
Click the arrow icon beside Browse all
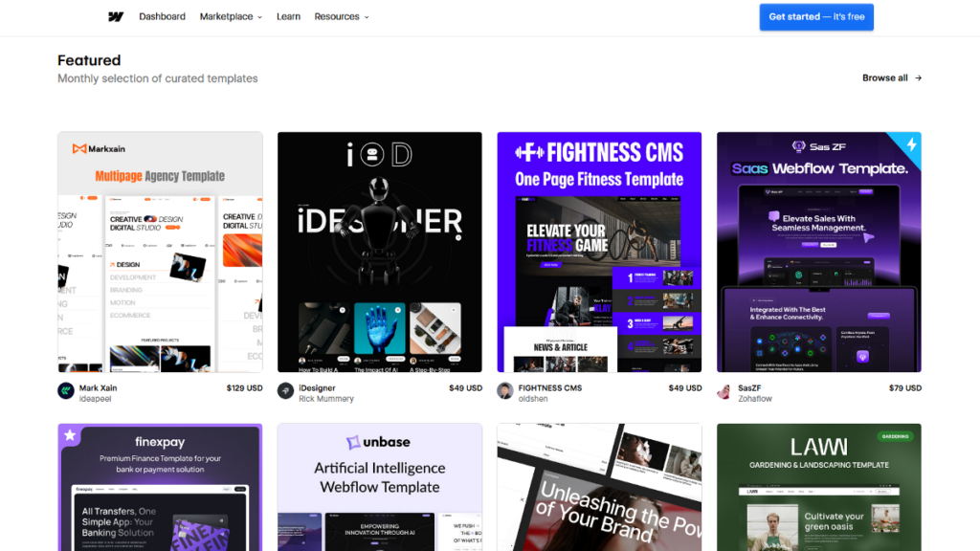[918, 78]
